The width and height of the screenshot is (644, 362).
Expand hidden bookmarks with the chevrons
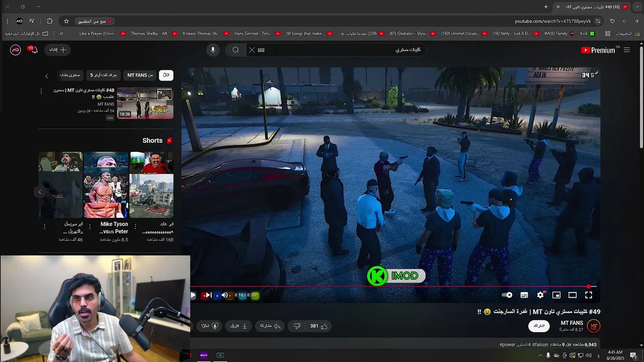(x=61, y=33)
